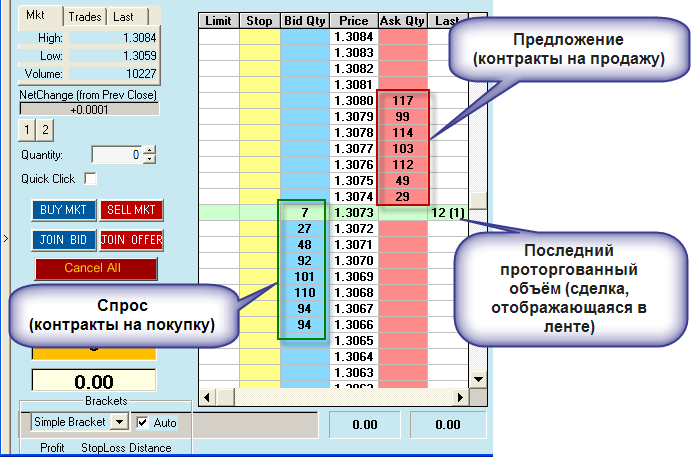Image resolution: width=696 pixels, height=457 pixels.
Task: Expand side panel using left edge arrow
Action: coord(5,238)
